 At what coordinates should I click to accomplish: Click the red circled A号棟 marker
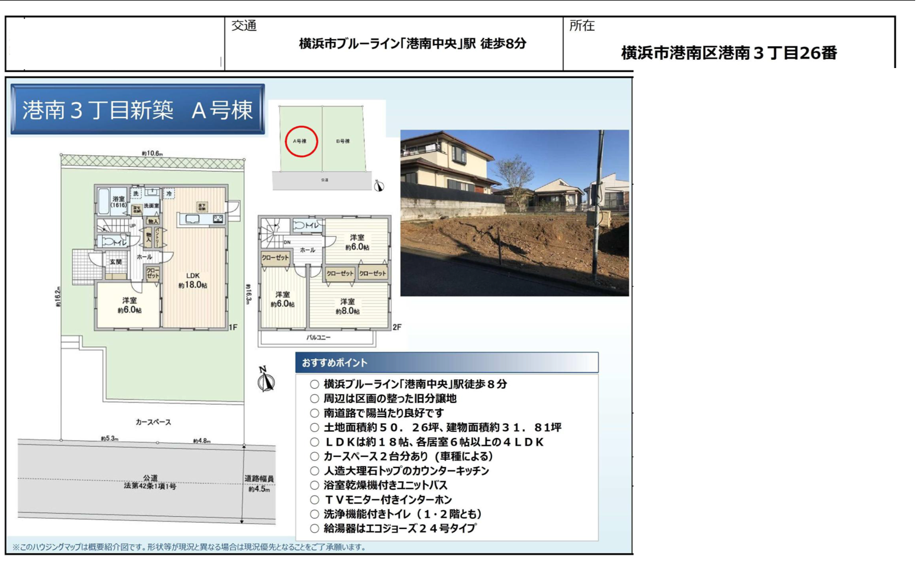pos(301,141)
